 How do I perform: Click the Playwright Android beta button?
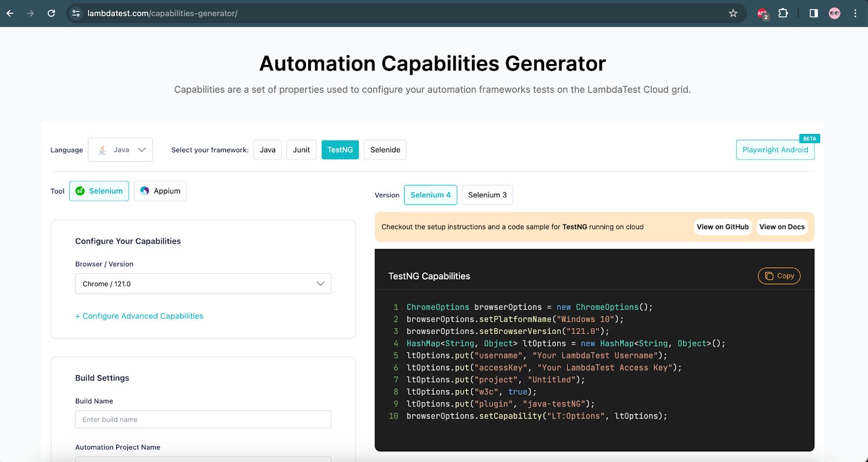(x=775, y=150)
